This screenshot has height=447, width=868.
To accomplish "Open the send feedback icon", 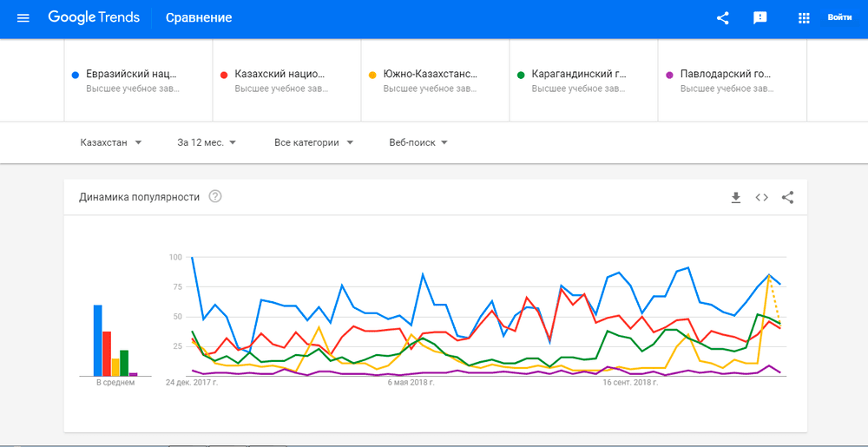I will click(x=760, y=18).
